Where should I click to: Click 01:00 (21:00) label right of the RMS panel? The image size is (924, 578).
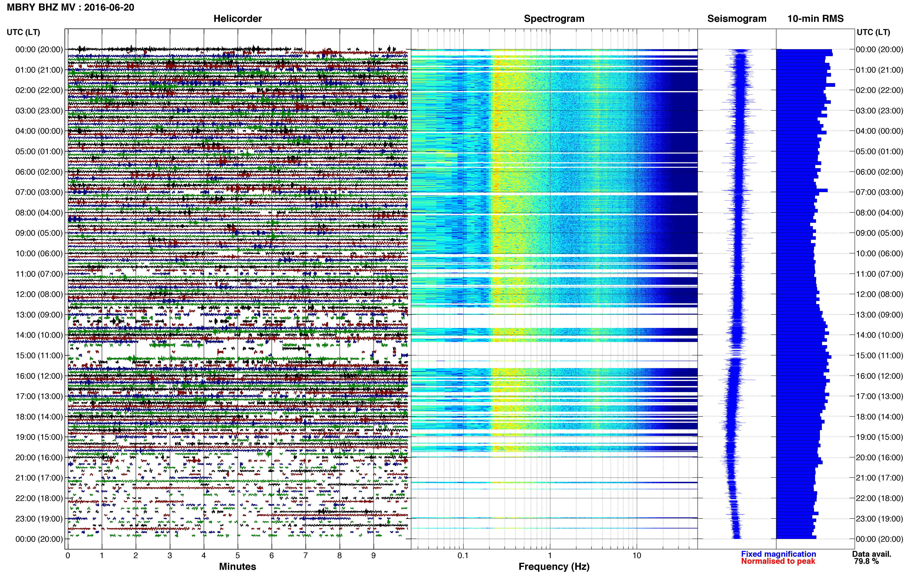pos(880,70)
